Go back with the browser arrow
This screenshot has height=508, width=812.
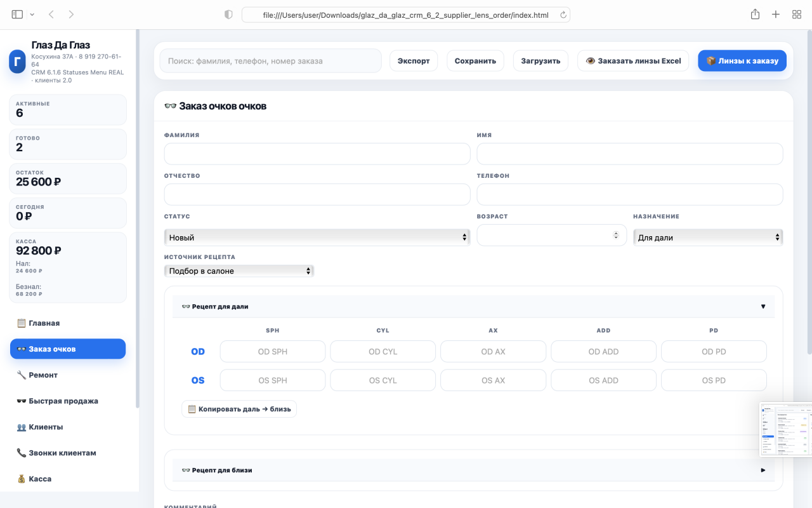pyautogui.click(x=51, y=14)
